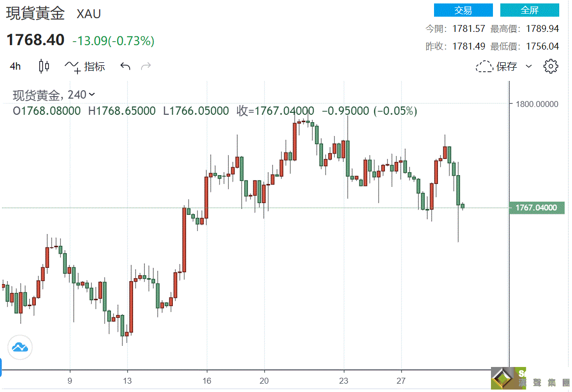Click the 現貨黃金 XAU title
The height and width of the screenshot is (392, 572).
pos(53,14)
